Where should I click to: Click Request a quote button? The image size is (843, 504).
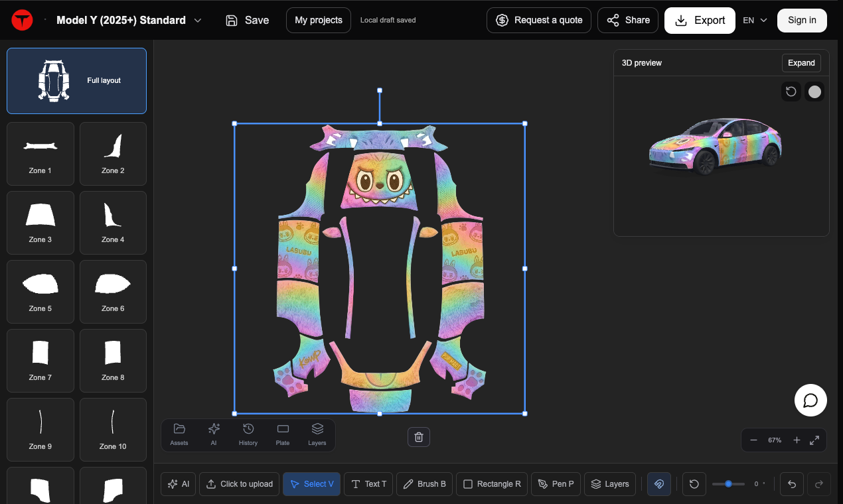coord(539,21)
